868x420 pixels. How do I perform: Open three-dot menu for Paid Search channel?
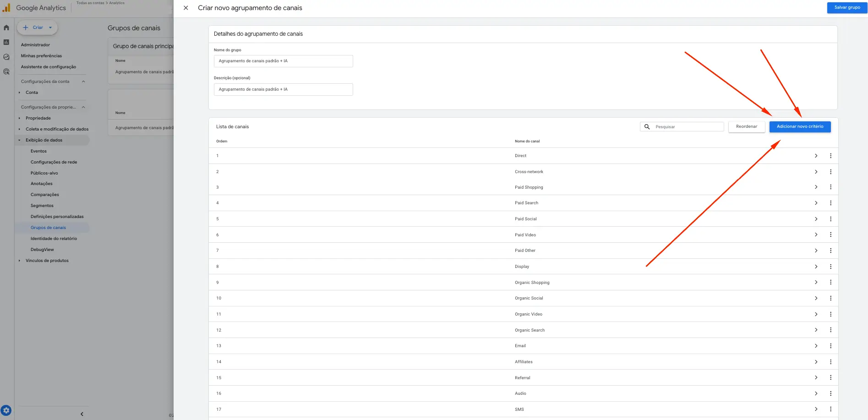[x=830, y=203]
